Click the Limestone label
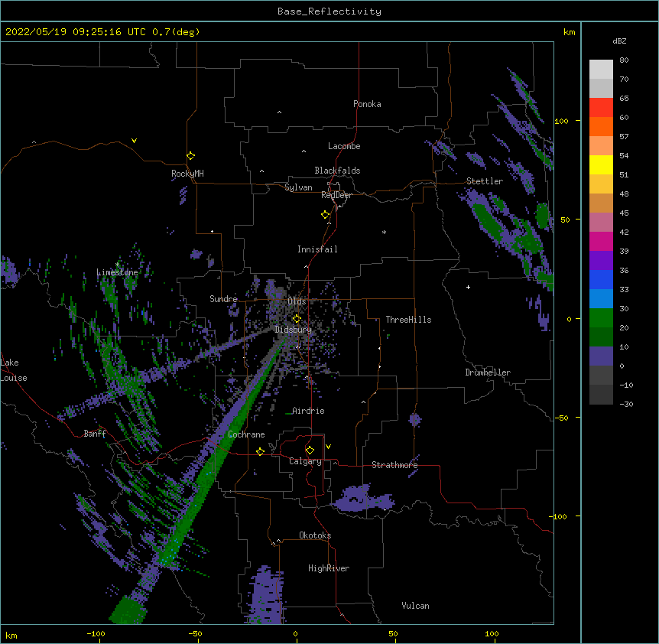659x644 pixels. tap(117, 272)
